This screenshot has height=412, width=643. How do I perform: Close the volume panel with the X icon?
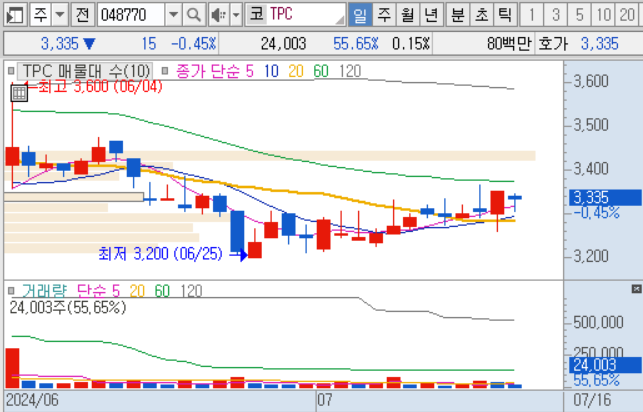coord(636,289)
